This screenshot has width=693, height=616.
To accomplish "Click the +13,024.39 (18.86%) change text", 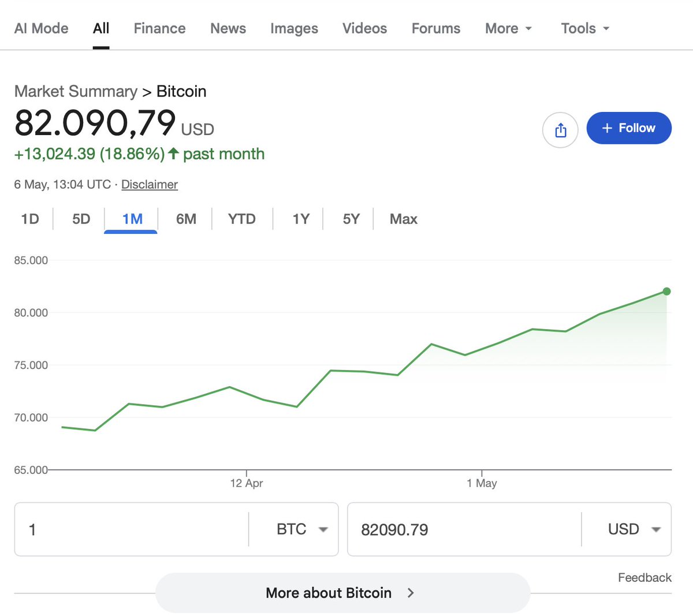I will click(x=90, y=154).
